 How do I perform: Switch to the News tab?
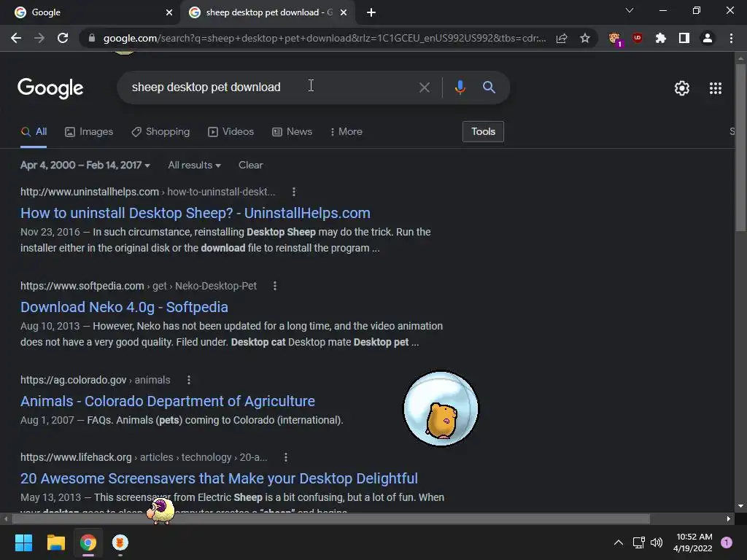coord(292,131)
